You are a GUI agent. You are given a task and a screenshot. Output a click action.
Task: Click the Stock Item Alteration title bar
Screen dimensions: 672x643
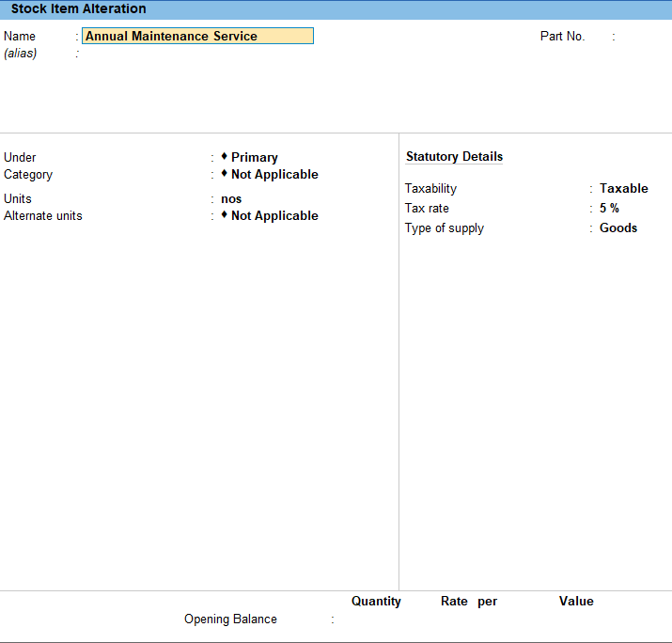pyautogui.click(x=336, y=9)
